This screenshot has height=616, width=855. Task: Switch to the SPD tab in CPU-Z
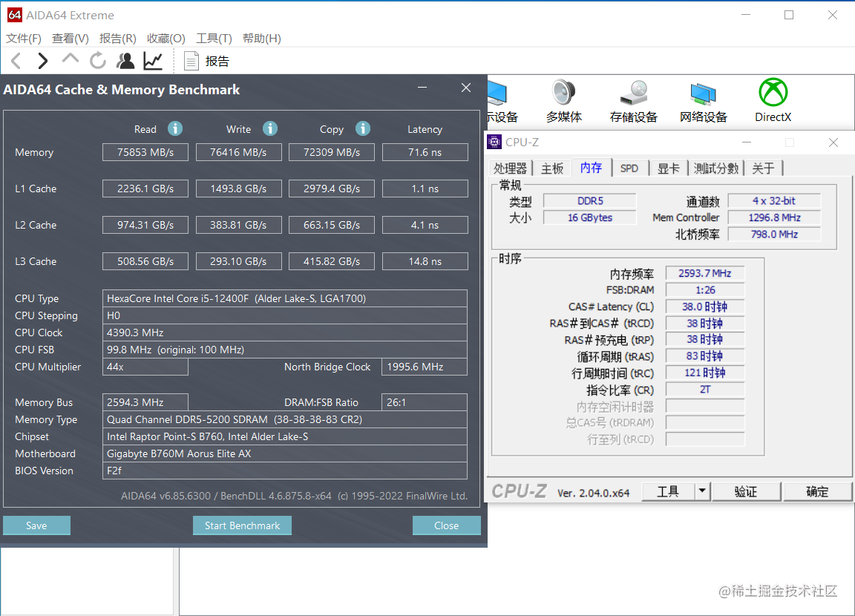coord(629,168)
